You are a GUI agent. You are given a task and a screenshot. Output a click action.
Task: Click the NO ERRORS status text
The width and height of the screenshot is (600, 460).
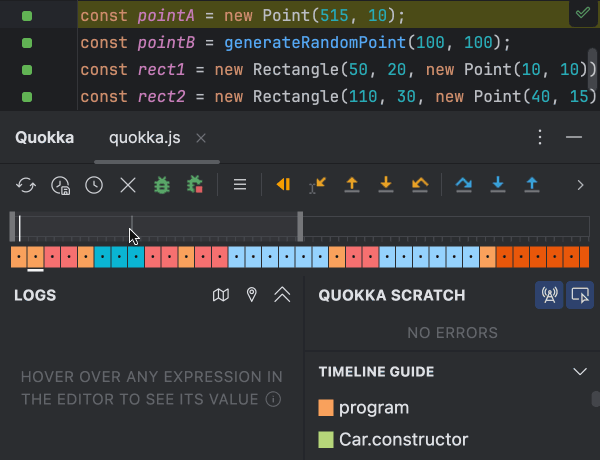(452, 333)
